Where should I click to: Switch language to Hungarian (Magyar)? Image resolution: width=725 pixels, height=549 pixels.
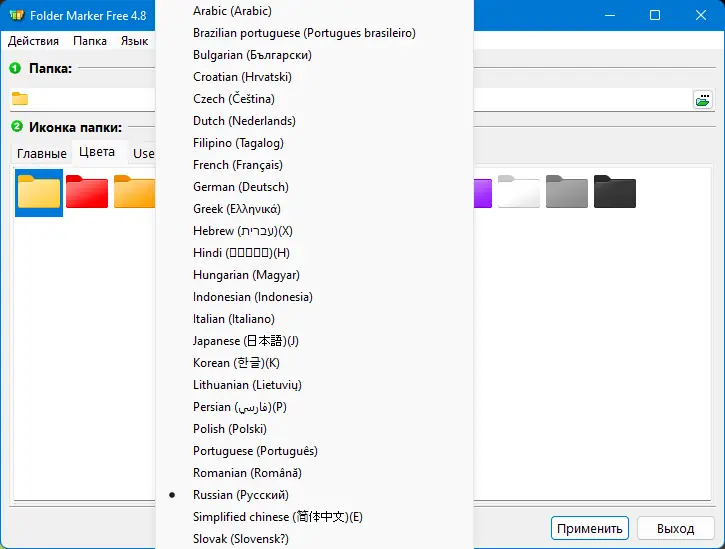[314, 275]
